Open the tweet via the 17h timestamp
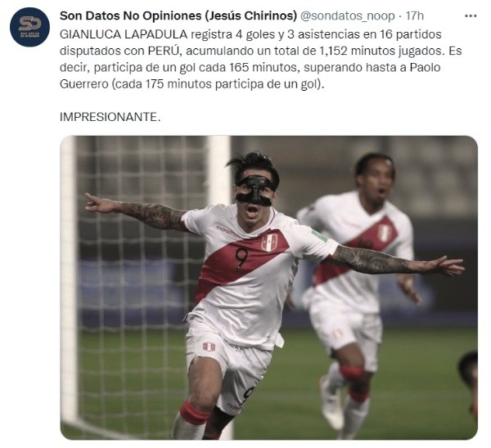 pyautogui.click(x=415, y=16)
